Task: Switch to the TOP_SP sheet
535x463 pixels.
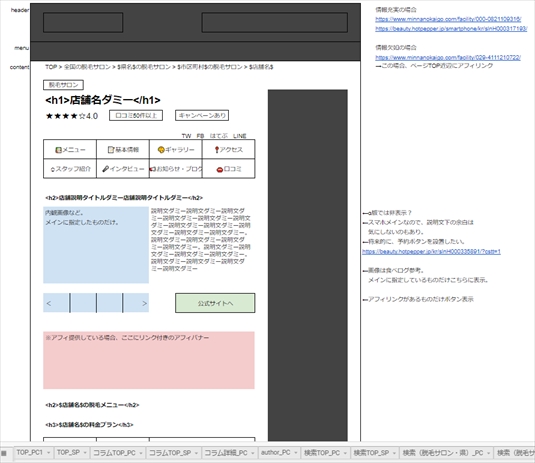Action: [x=68, y=453]
